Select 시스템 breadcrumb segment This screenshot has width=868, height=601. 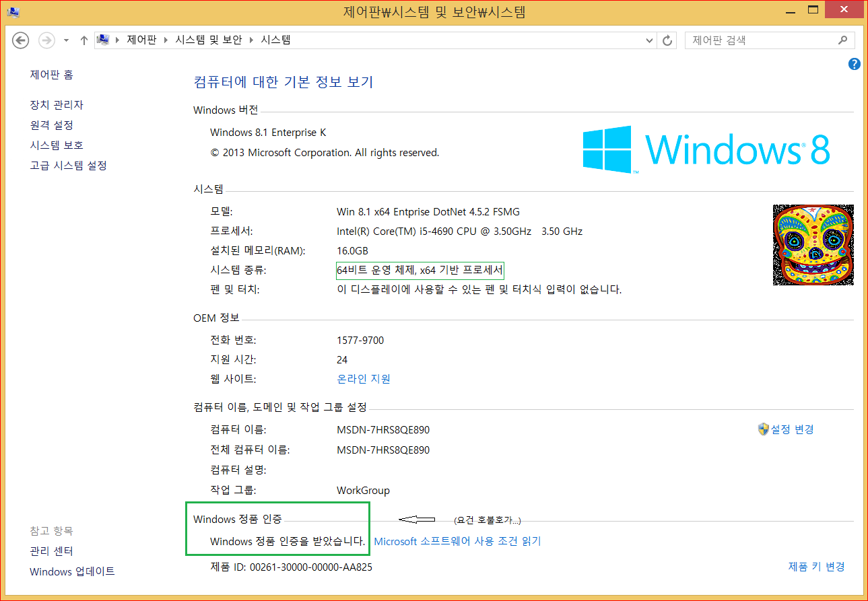(x=275, y=40)
